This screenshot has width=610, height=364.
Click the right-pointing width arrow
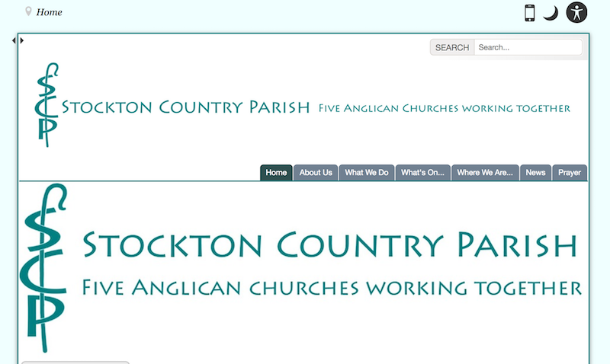click(x=22, y=40)
